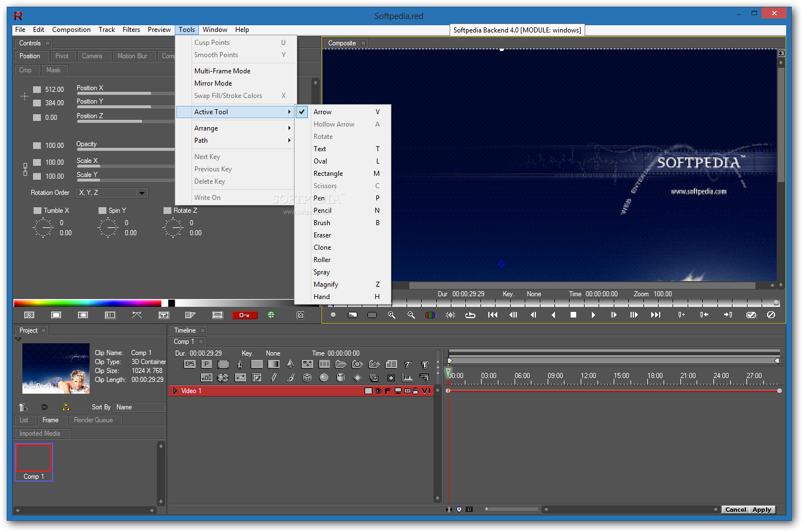This screenshot has height=532, width=803.
Task: Click the loop playback icon
Action: click(x=470, y=315)
